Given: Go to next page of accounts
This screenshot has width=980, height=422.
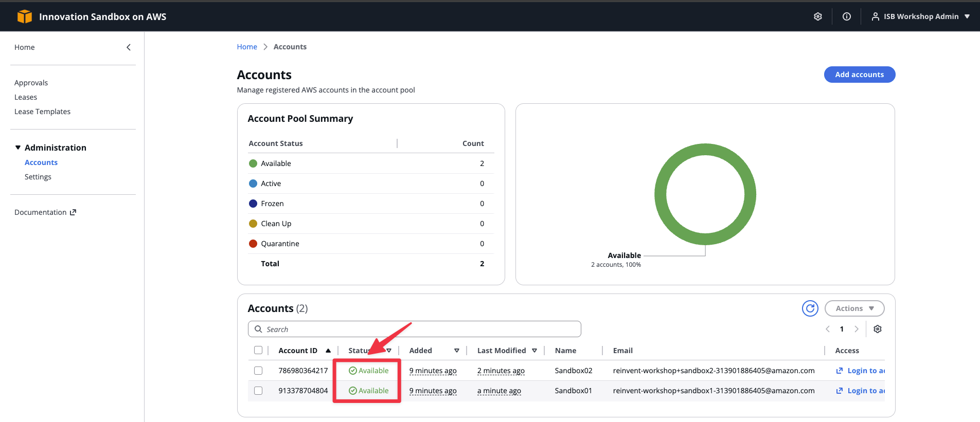Looking at the screenshot, I should point(856,329).
